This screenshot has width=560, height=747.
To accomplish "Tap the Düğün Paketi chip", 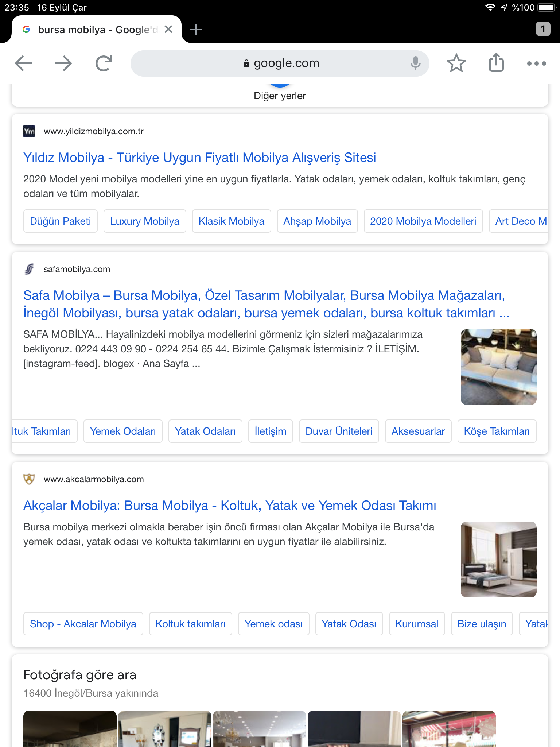I will pos(61,221).
